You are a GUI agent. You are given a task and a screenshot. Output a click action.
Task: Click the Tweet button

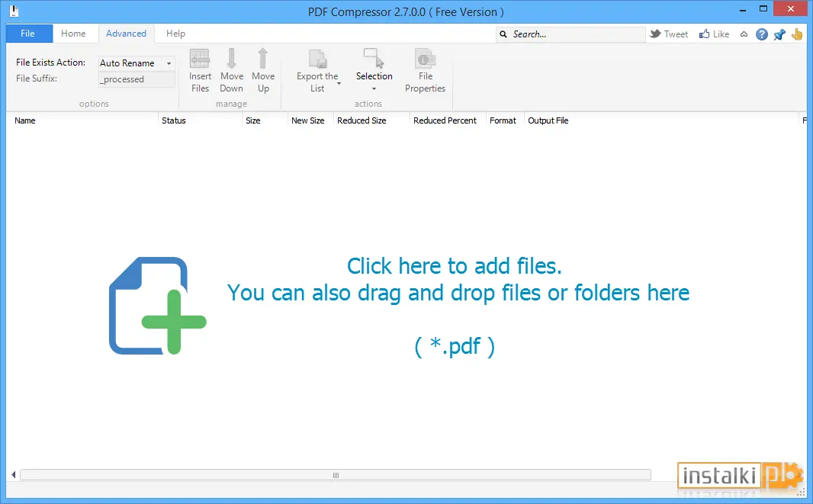point(669,34)
